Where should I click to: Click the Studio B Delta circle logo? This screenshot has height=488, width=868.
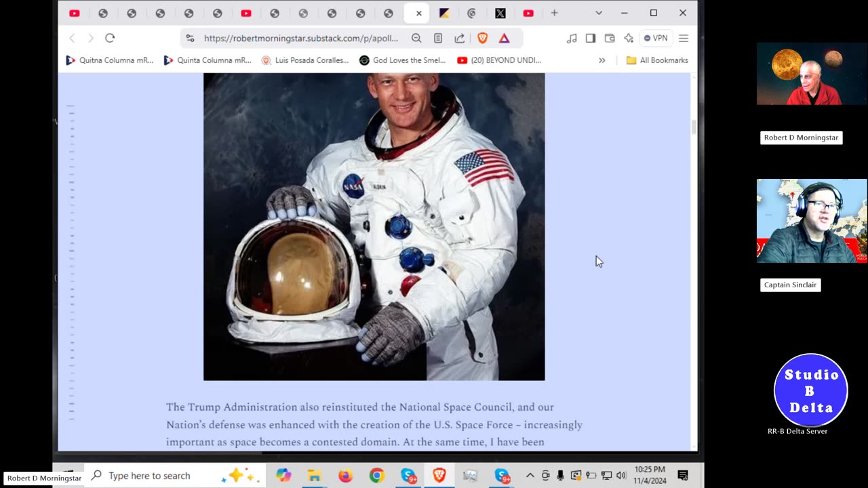[x=811, y=390]
